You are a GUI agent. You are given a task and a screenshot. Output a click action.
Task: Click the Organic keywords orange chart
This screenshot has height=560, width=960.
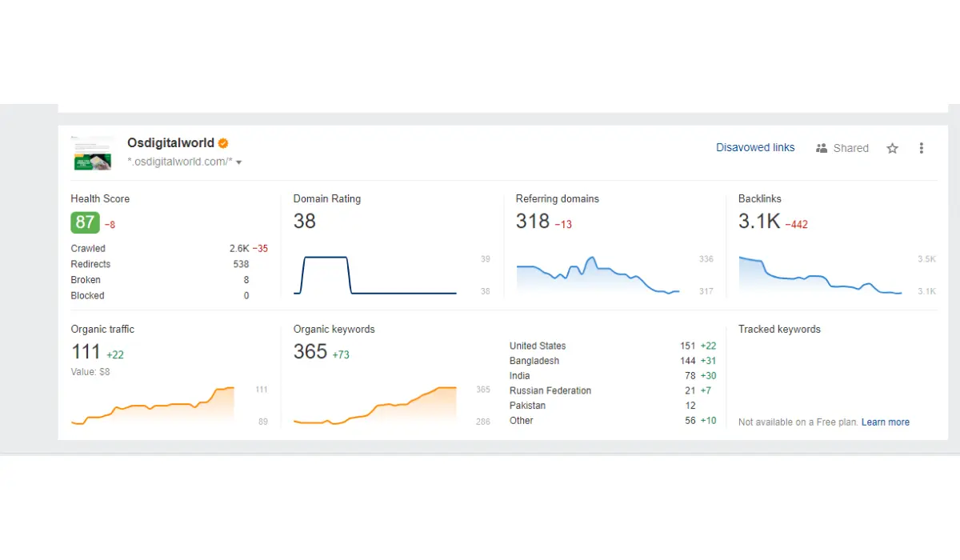(x=375, y=406)
